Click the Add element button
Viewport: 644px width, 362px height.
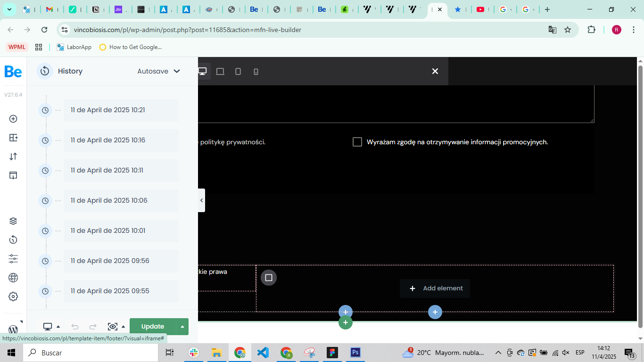[435, 288]
